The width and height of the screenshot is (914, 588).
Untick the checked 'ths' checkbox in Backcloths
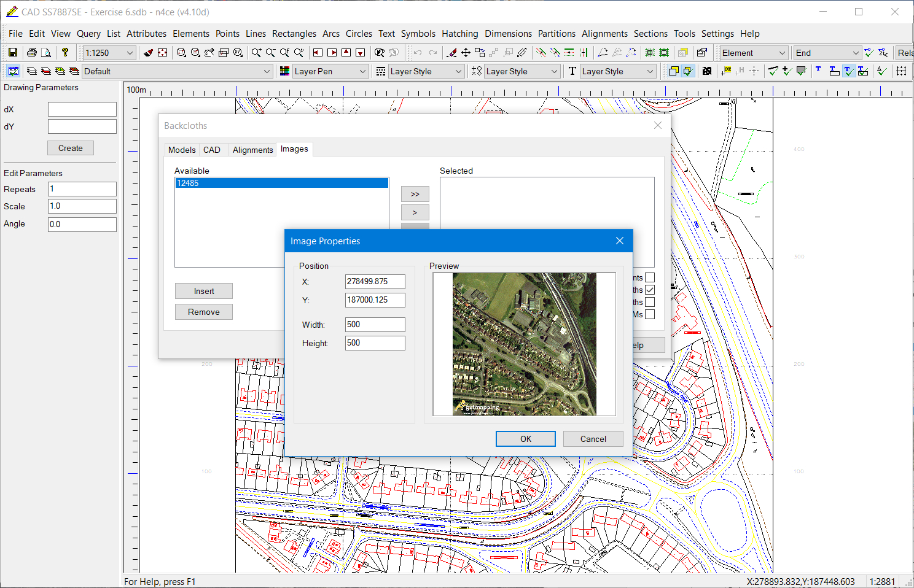(650, 290)
